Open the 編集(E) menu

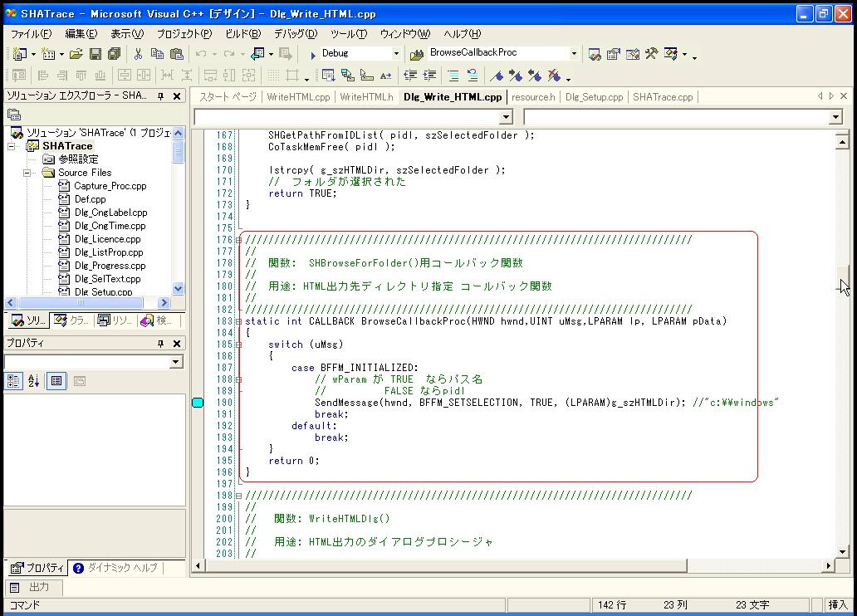81,34
